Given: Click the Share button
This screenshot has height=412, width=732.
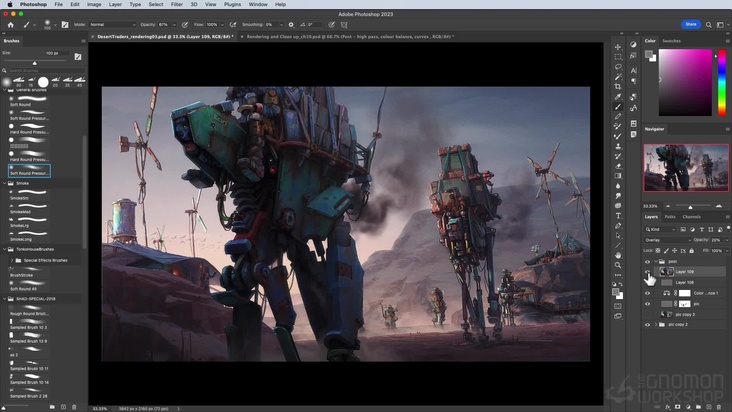Looking at the screenshot, I should click(691, 24).
